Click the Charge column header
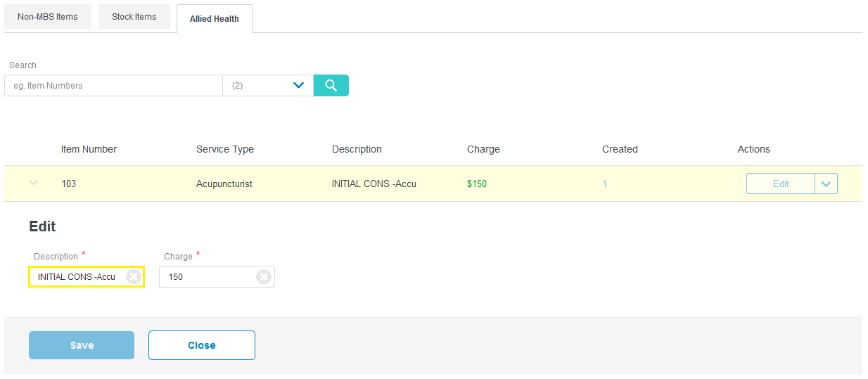The width and height of the screenshot is (868, 379). (x=483, y=149)
